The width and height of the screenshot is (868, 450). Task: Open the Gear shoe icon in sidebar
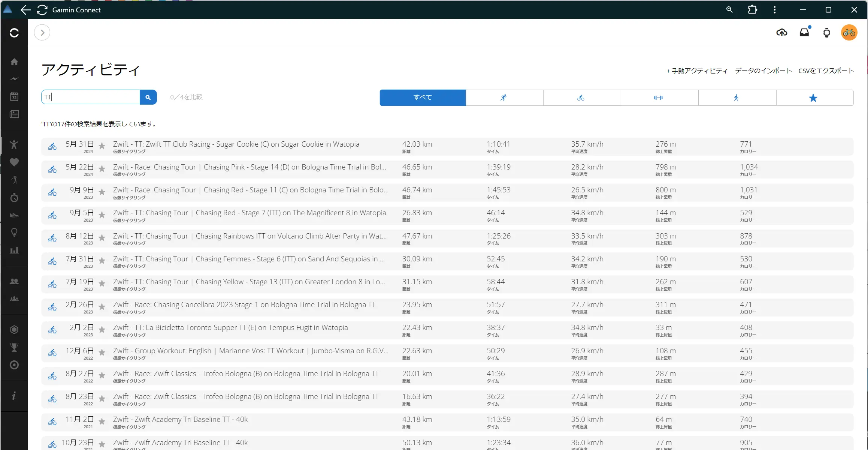pyautogui.click(x=14, y=215)
